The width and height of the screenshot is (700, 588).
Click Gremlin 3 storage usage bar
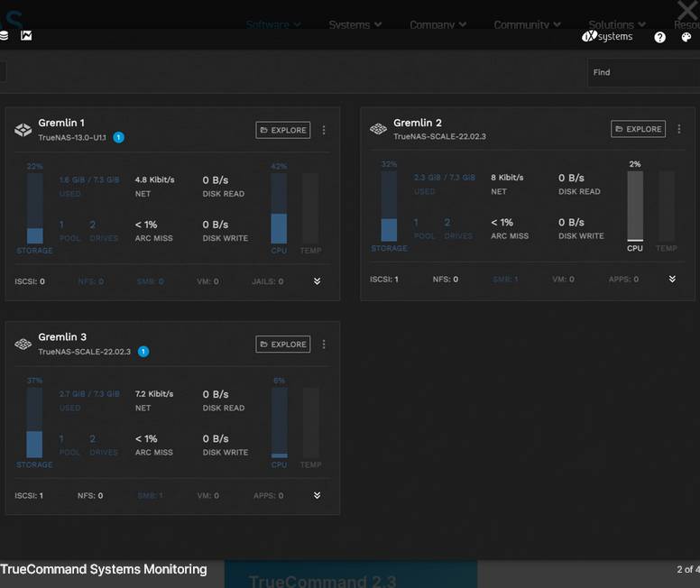[x=34, y=423]
